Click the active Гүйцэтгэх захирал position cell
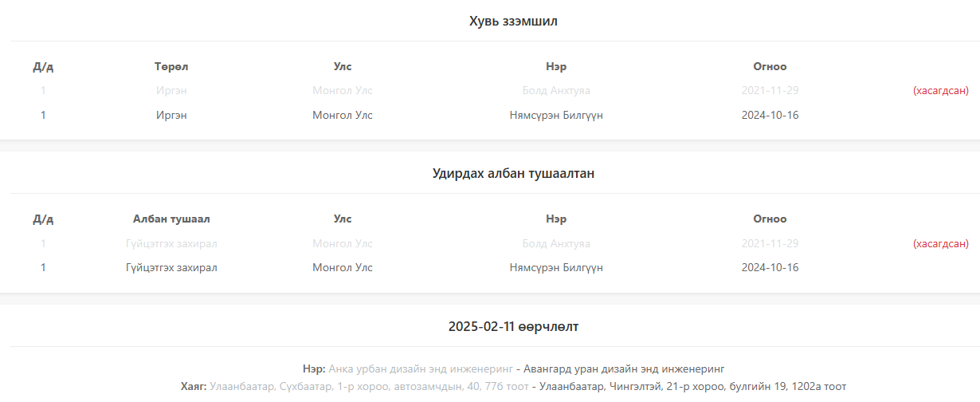This screenshot has width=980, height=402. click(171, 268)
